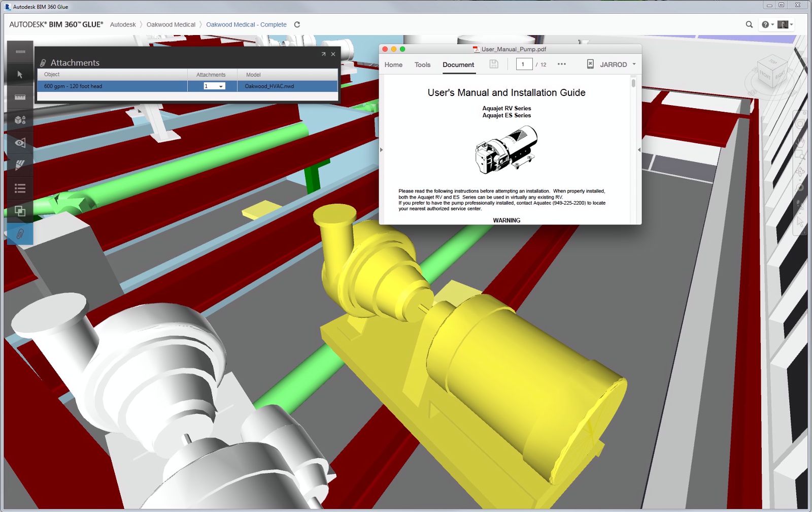
Task: Click the TOP face of the ViewCube
Action: click(x=772, y=61)
